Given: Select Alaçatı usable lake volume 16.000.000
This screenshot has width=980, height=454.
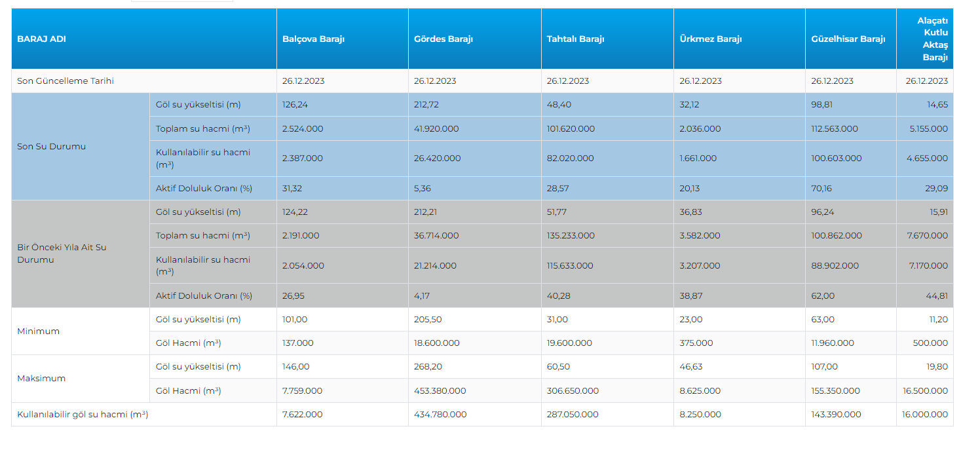Looking at the screenshot, I should (924, 415).
